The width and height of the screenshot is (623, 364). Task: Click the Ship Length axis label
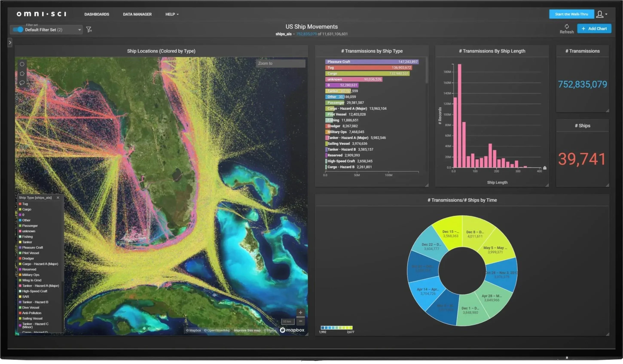(x=497, y=182)
